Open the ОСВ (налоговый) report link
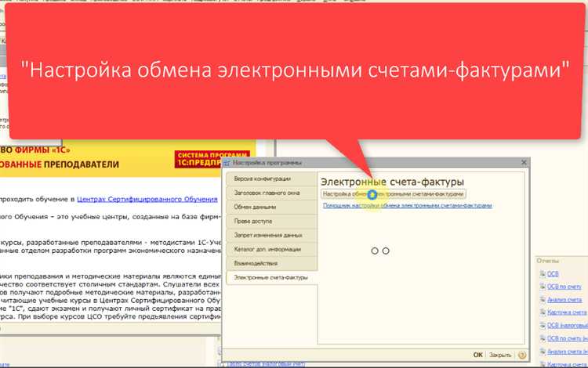Image resolution: width=588 pixels, height=368 pixels. 567,326
